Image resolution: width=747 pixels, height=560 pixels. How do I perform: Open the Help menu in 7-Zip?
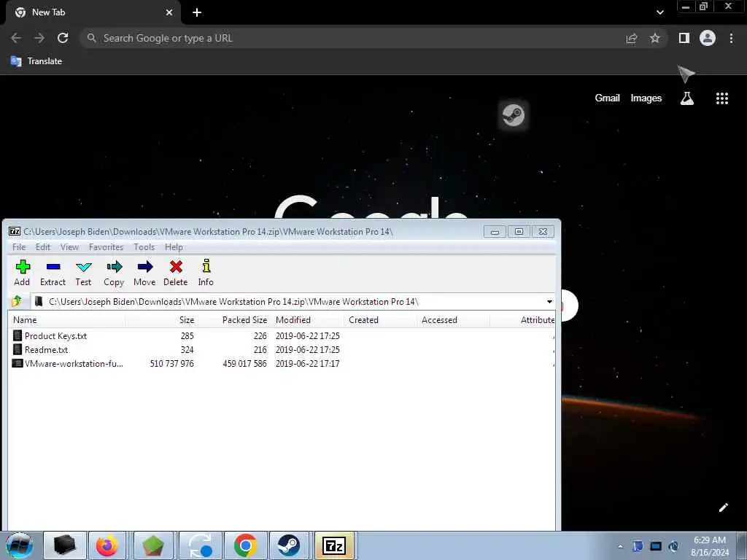point(174,247)
